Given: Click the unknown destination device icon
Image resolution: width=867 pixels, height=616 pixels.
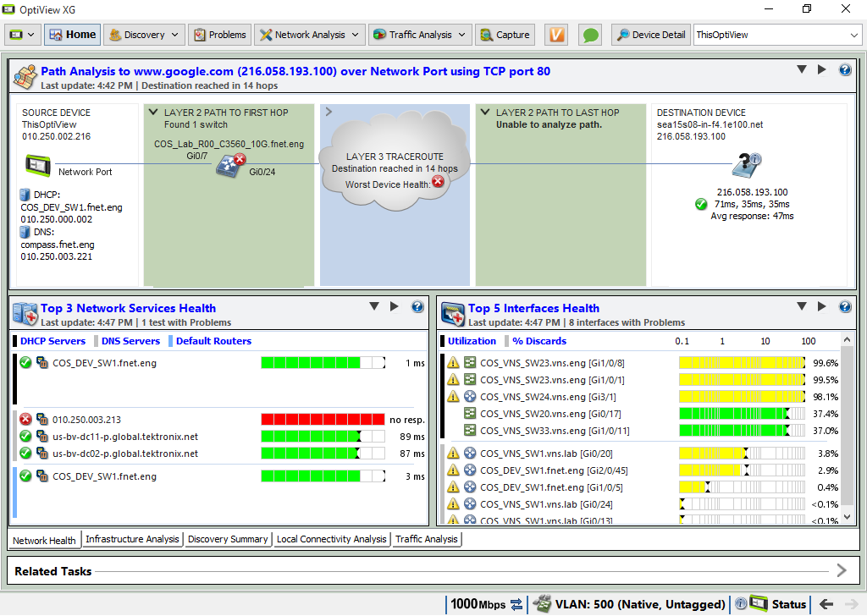Looking at the screenshot, I should click(745, 165).
